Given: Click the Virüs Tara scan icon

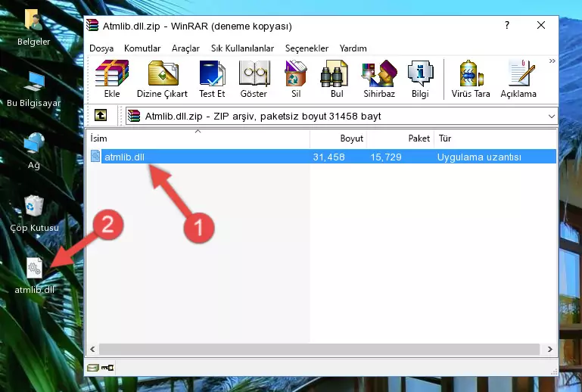Looking at the screenshot, I should coord(471,79).
